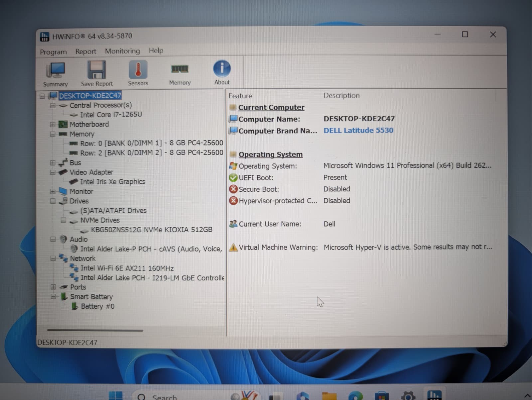Image resolution: width=532 pixels, height=400 pixels.
Task: Open Windows Start button in taskbar
Action: coord(116,395)
